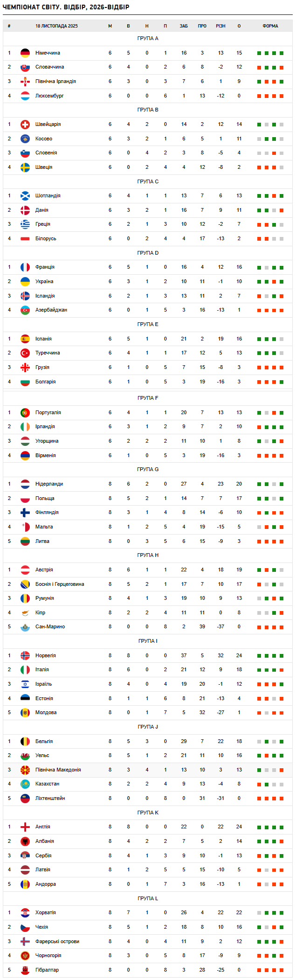The height and width of the screenshot is (980, 296).
Task: Open the Франція team link
Action: coord(45,267)
